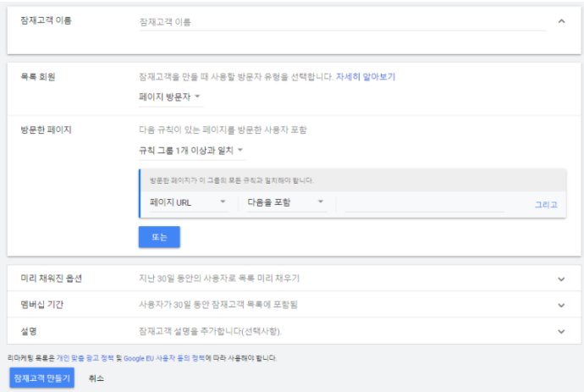Open the 페이지 URL dropdown
Image resolution: width=584 pixels, height=392 pixels.
[x=189, y=202]
